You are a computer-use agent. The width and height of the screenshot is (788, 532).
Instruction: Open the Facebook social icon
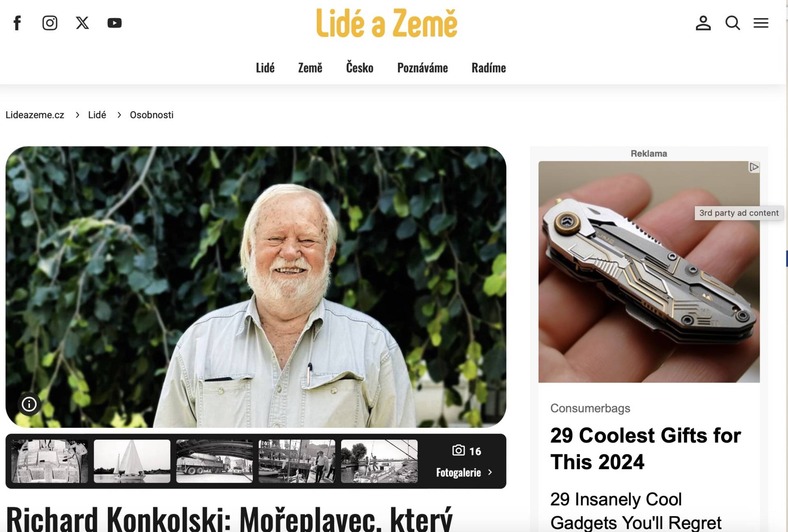click(17, 23)
